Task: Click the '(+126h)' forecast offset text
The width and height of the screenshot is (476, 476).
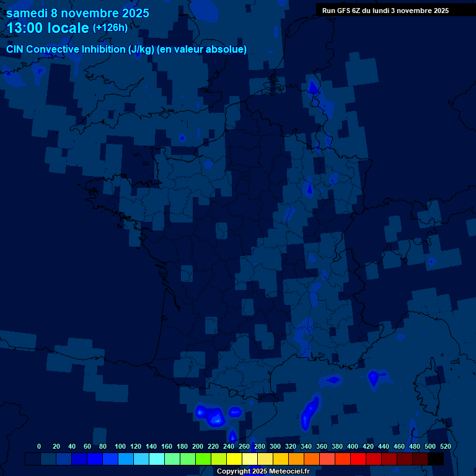Action: (110, 28)
